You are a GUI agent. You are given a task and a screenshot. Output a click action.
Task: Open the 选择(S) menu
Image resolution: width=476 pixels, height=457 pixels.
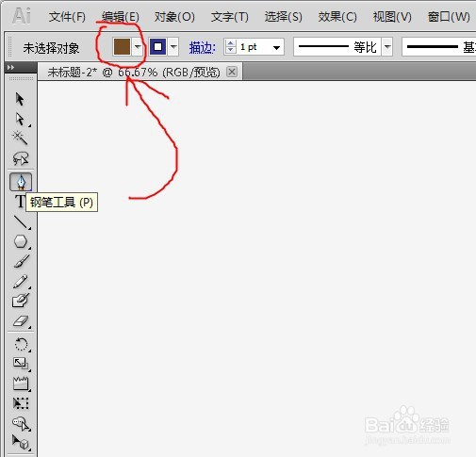[283, 17]
